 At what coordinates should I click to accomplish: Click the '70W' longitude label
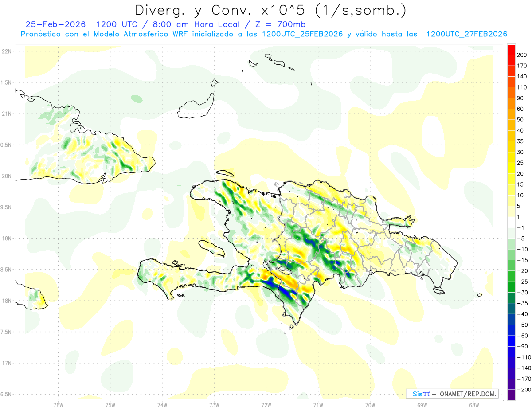click(370, 405)
